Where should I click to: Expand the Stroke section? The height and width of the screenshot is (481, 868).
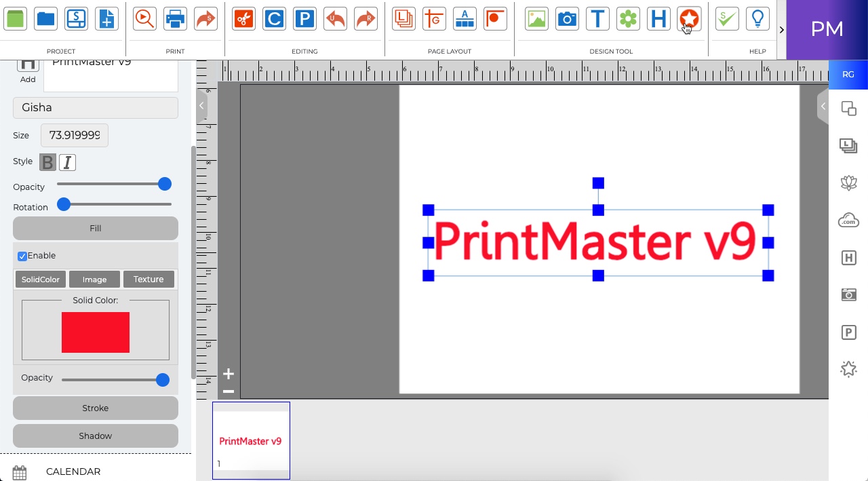click(96, 408)
